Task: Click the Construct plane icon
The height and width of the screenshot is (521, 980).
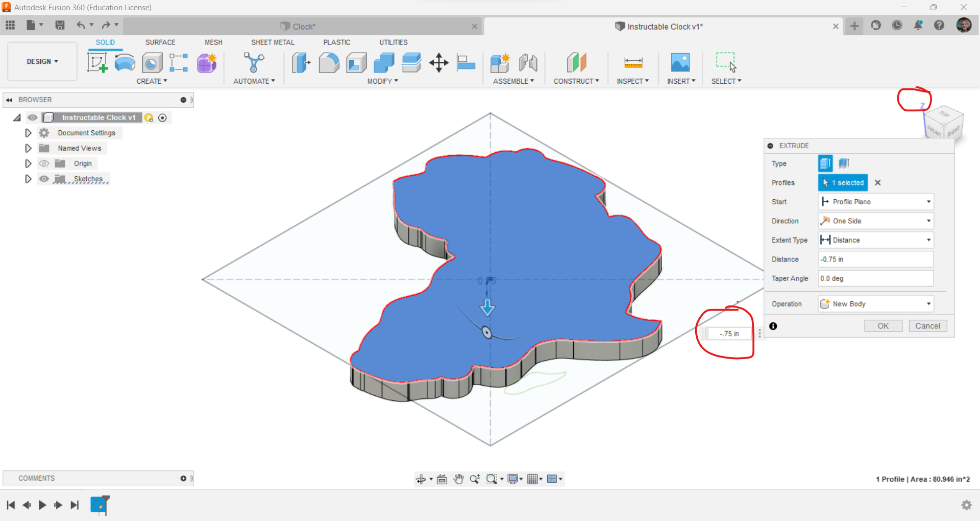Action: click(576, 63)
